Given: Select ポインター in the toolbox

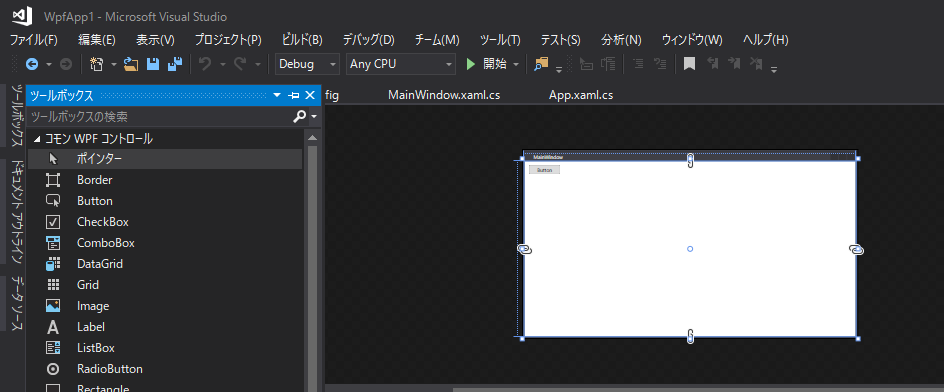Looking at the screenshot, I should click(x=164, y=159).
